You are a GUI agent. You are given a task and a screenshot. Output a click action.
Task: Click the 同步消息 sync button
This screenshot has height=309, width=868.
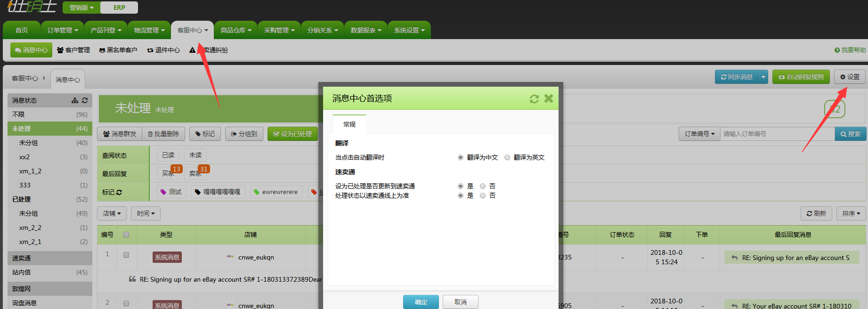pyautogui.click(x=737, y=77)
